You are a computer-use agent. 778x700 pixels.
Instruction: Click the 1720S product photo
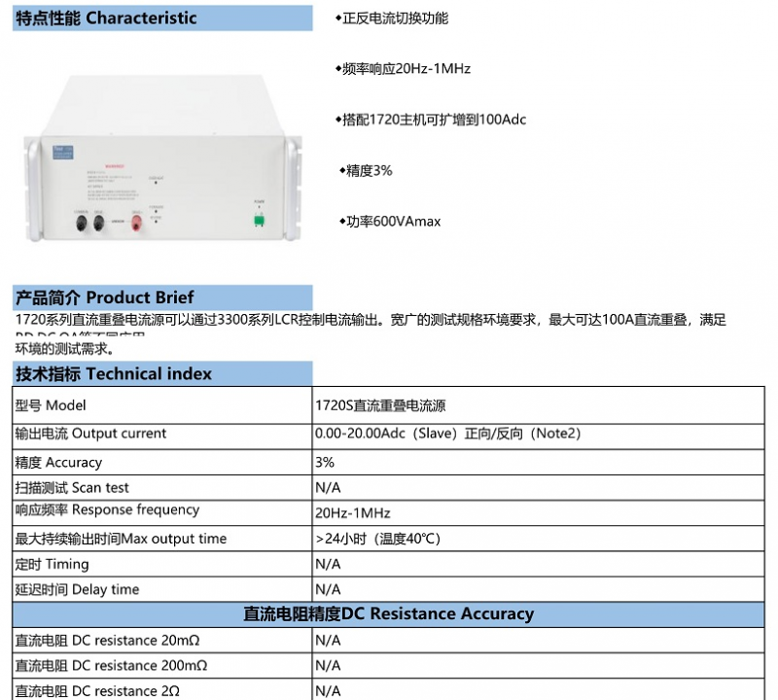(162, 158)
